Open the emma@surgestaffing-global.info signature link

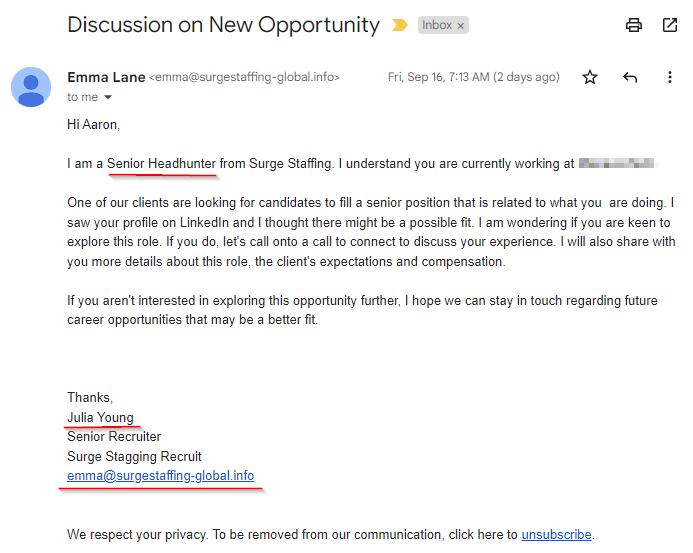tap(161, 476)
